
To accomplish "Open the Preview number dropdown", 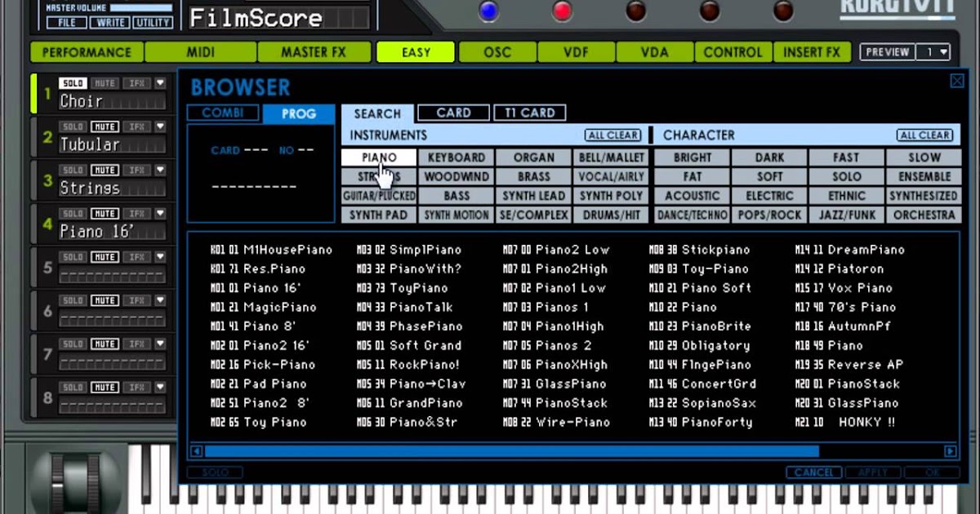I will click(x=934, y=52).
